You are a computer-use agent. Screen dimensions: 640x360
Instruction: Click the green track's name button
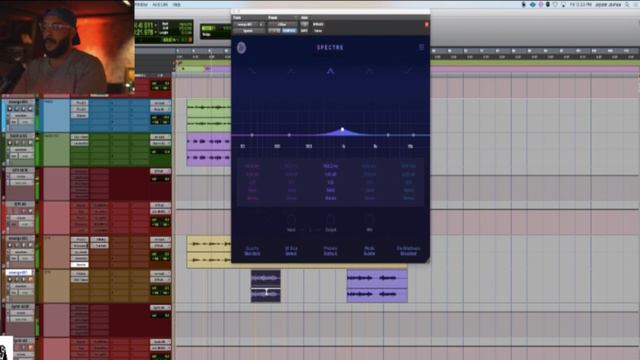tap(18, 136)
